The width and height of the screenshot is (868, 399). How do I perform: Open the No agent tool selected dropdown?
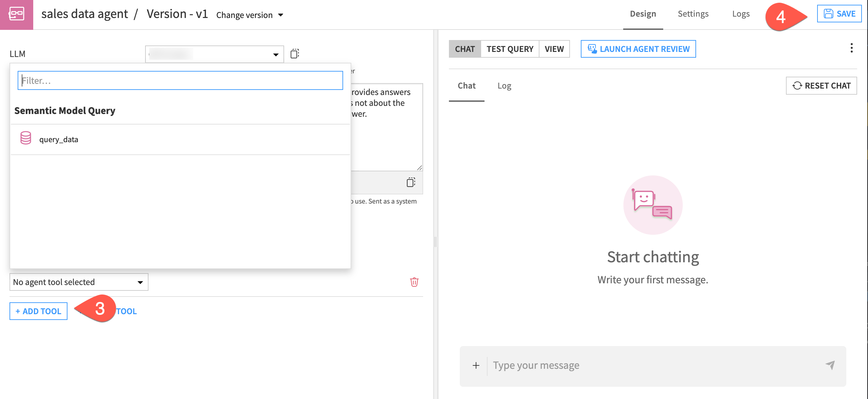(79, 282)
